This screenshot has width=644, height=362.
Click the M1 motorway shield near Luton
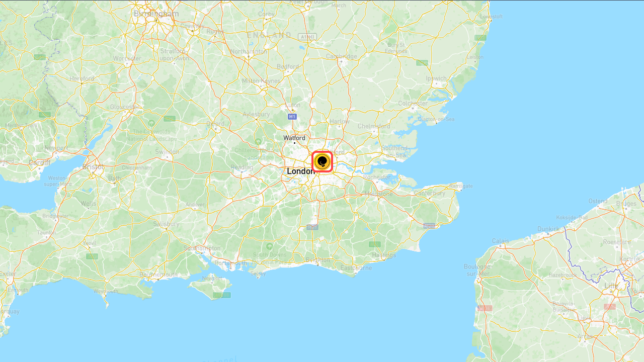(x=292, y=117)
